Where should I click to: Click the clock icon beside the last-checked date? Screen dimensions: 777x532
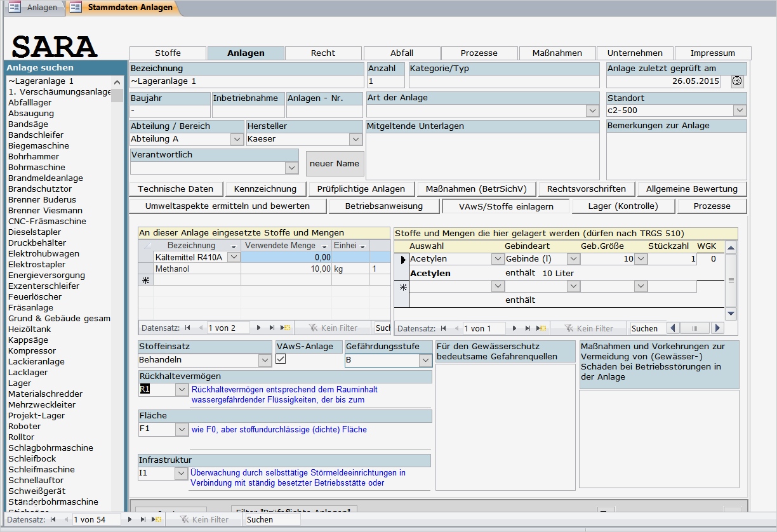[737, 81]
